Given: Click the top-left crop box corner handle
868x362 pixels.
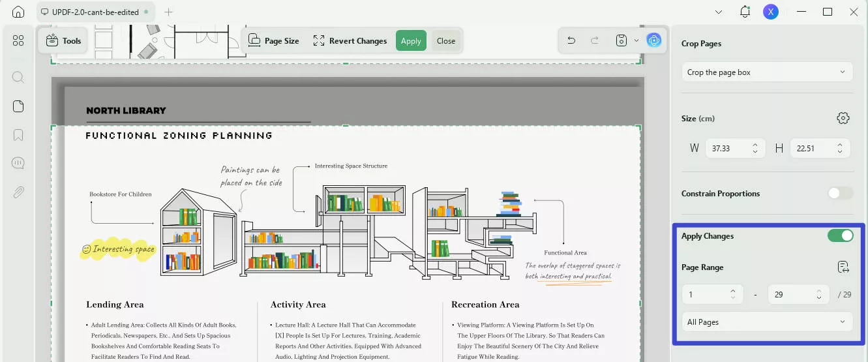Looking at the screenshot, I should click(52, 127).
